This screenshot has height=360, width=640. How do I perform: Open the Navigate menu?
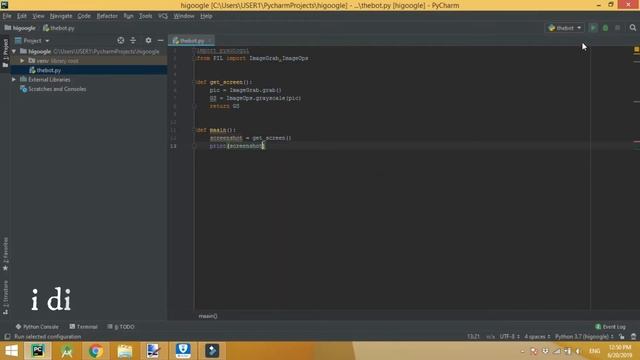click(x=61, y=16)
